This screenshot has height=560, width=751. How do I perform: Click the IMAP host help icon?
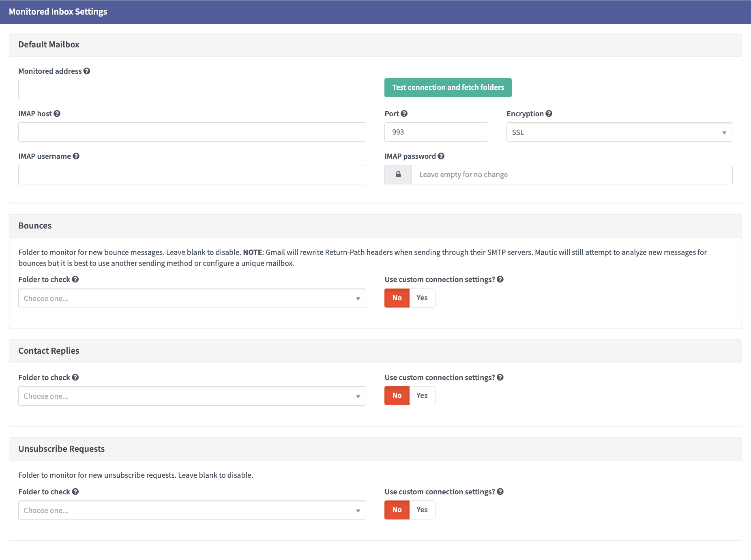click(x=57, y=113)
